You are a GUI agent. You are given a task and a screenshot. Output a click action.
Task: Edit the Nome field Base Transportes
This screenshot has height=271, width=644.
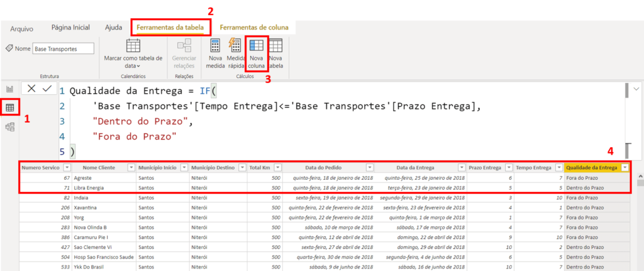tap(64, 48)
